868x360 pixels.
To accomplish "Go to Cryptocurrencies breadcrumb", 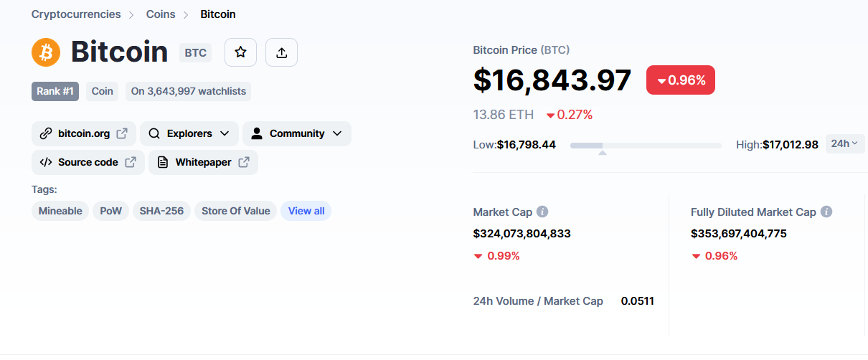I will (x=76, y=14).
